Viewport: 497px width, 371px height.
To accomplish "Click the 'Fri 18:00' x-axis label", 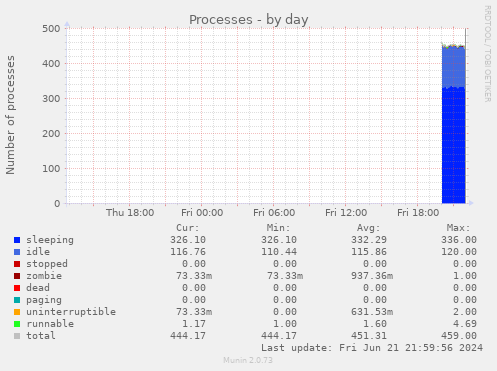I will coord(418,213).
